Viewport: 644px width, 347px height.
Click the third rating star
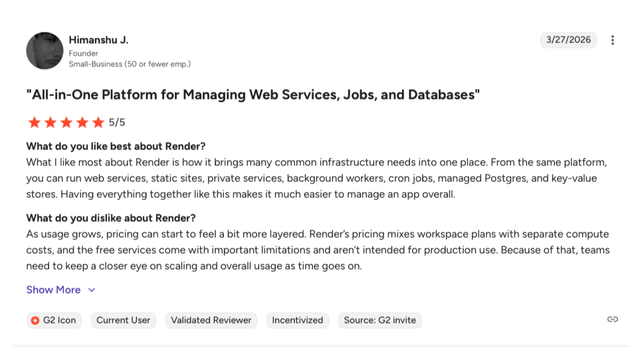pyautogui.click(x=66, y=122)
